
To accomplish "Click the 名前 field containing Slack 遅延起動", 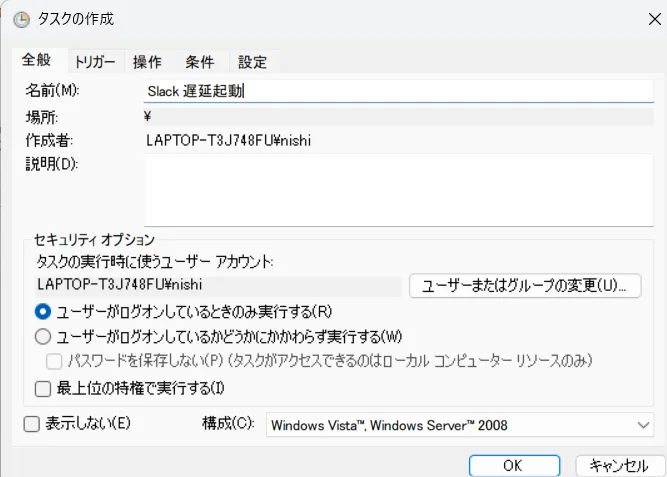I will (398, 90).
